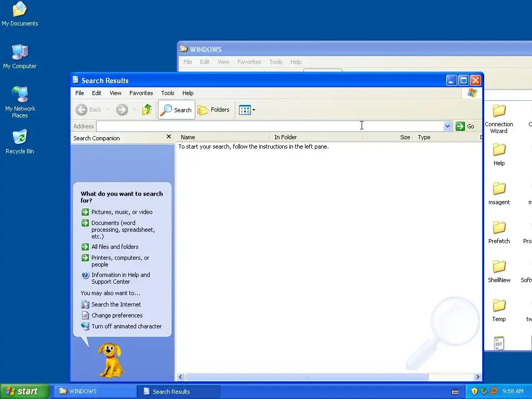Open Back history dropdown arrow

point(108,110)
